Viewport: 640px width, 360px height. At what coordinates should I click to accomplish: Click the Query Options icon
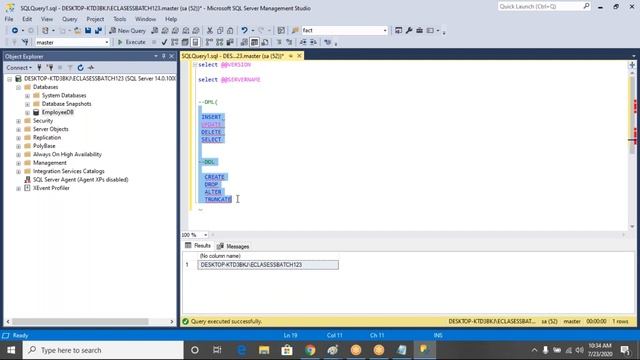coord(185,42)
